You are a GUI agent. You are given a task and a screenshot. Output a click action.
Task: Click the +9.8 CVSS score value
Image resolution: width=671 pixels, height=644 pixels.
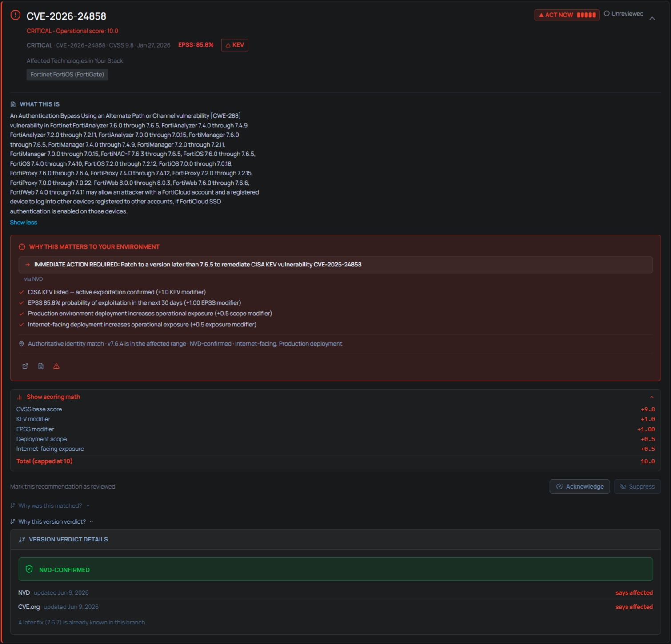point(647,409)
